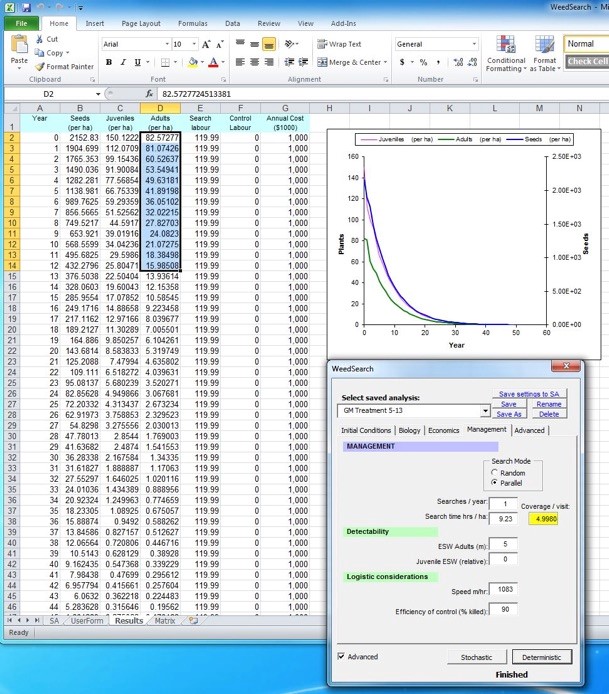Toggle Italic formatting
This screenshot has width=609, height=694.
pos(123,62)
